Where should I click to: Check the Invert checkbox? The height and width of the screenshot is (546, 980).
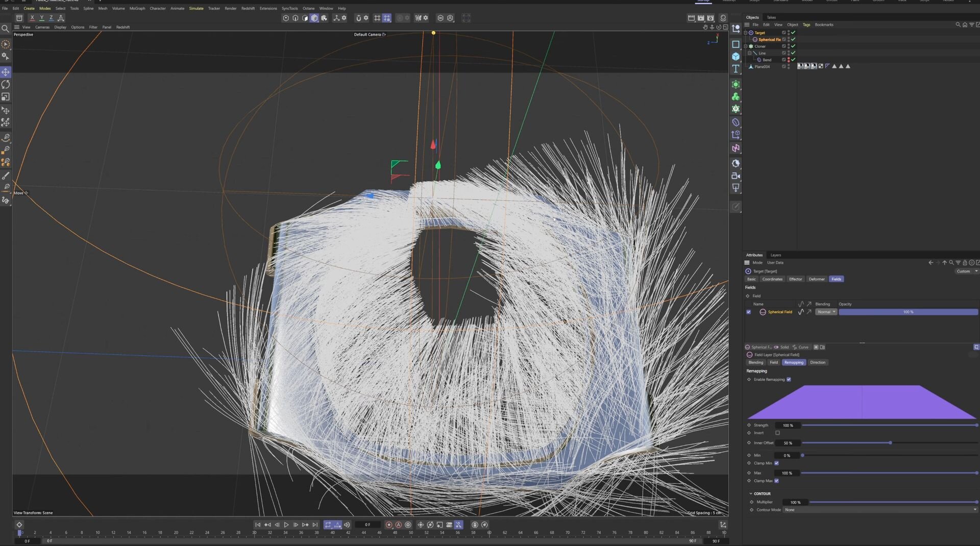pyautogui.click(x=777, y=433)
